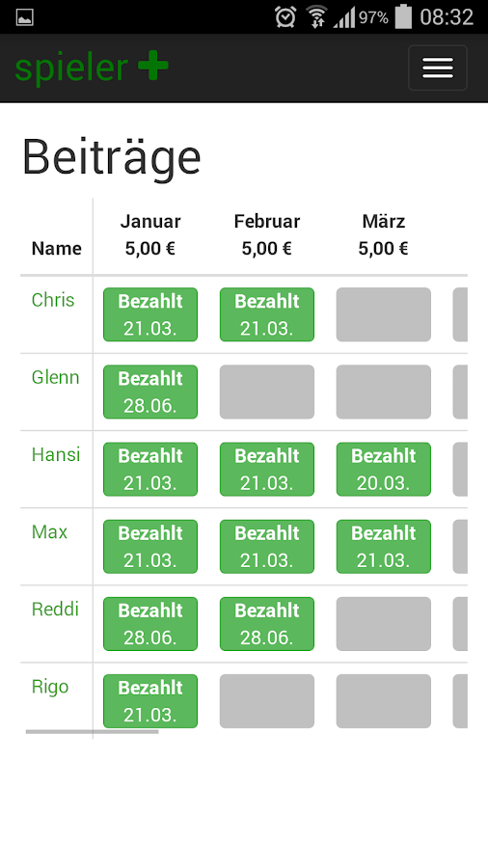Toggle Reddi's Februar payment dated 28.06.
The width and height of the screenshot is (488, 868).
[x=267, y=624]
